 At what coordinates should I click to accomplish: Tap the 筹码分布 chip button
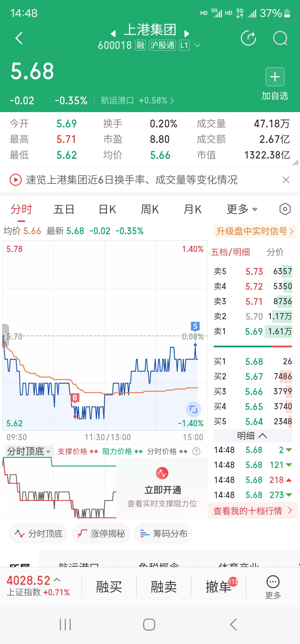tap(163, 533)
